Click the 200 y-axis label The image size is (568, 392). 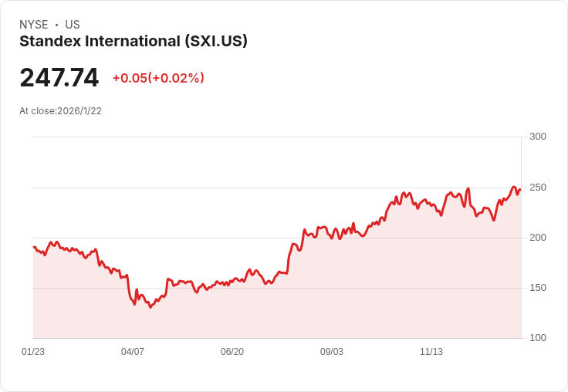(x=537, y=238)
